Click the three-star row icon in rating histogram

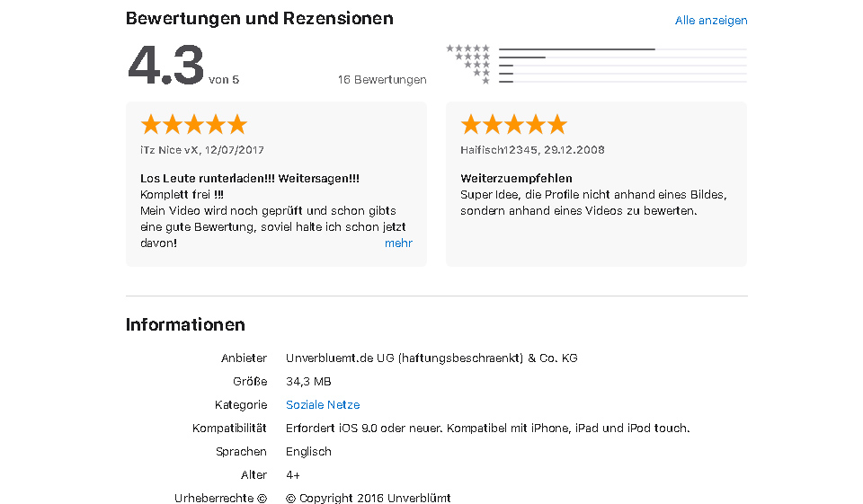[x=476, y=65]
